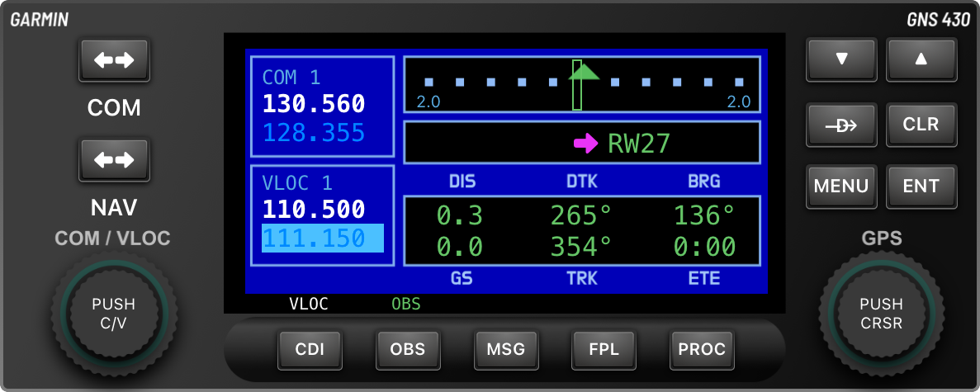Select active VLOC frequency 110.500
This screenshot has height=392, width=980.
(x=314, y=209)
